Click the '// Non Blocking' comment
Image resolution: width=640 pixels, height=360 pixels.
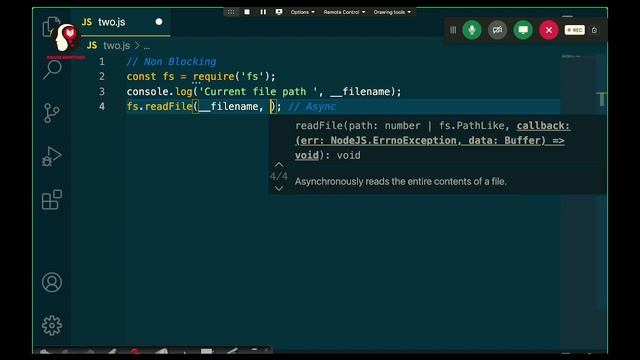[171, 62]
